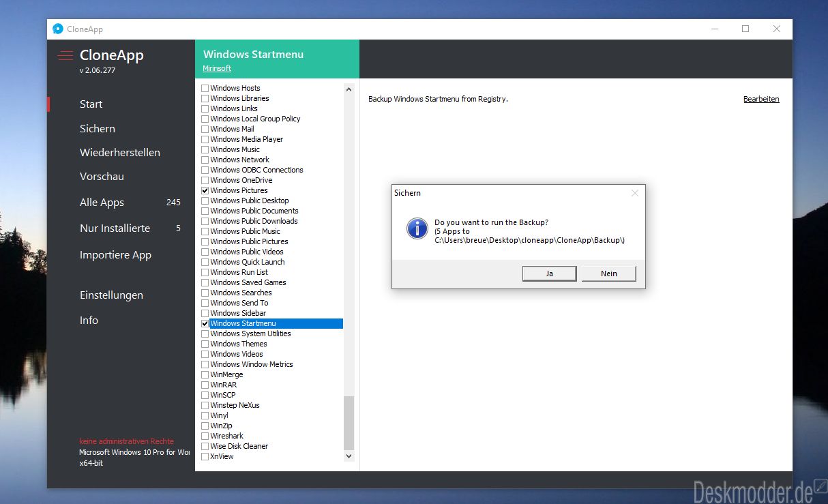828x504 pixels.
Task: Uncheck the Windows Pictures checkbox
Action: (205, 190)
